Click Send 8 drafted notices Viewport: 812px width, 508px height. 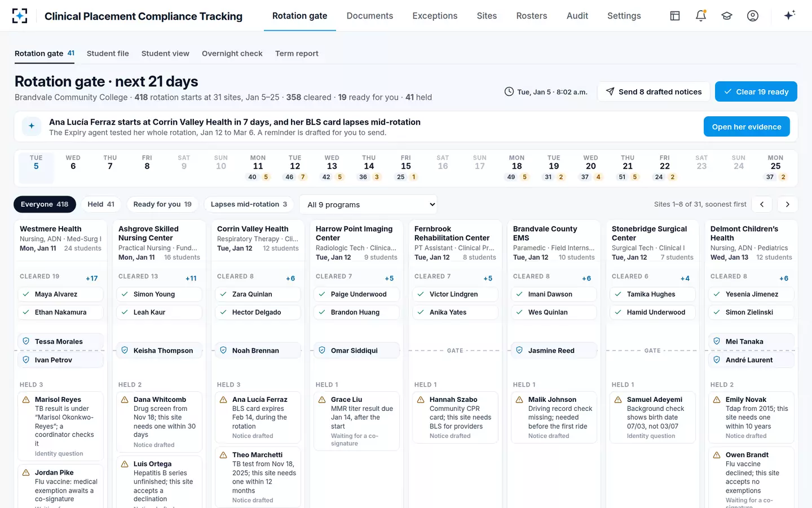tap(654, 91)
